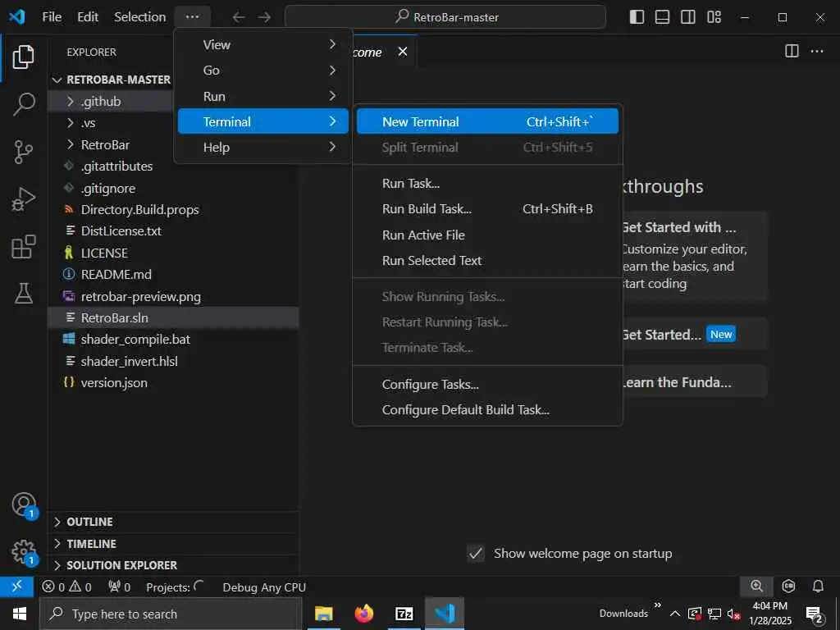Open editor More Actions ellipsis
The width and height of the screenshot is (840, 630).
817,51
